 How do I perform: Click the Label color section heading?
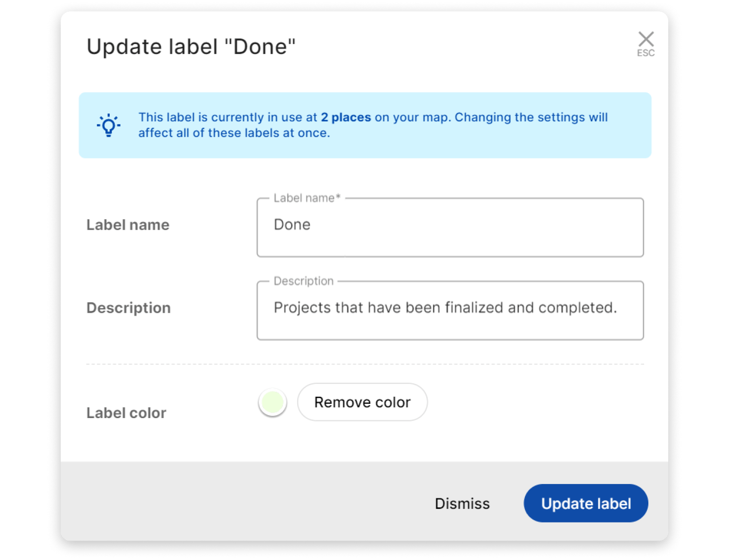pos(126,412)
